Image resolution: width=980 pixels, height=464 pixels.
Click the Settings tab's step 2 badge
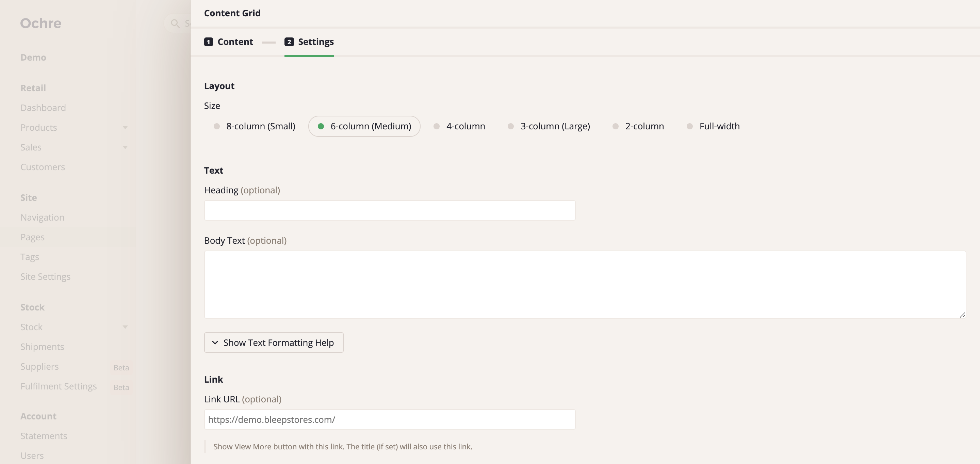289,42
